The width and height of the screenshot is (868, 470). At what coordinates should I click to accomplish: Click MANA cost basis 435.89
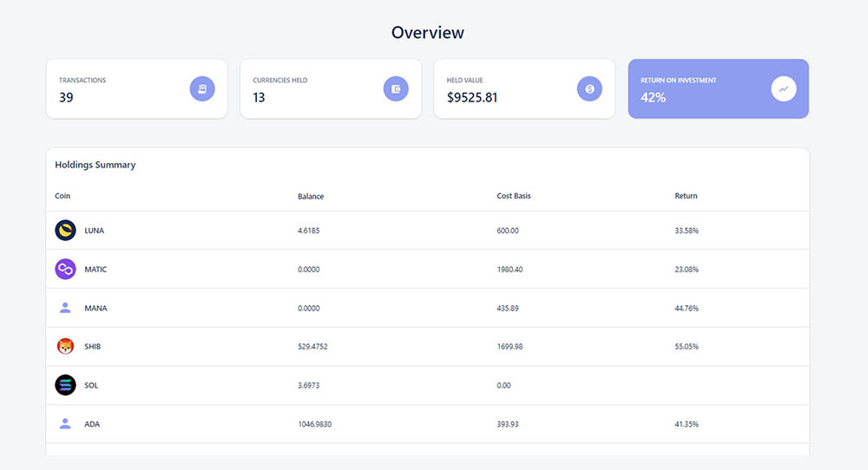click(x=508, y=308)
